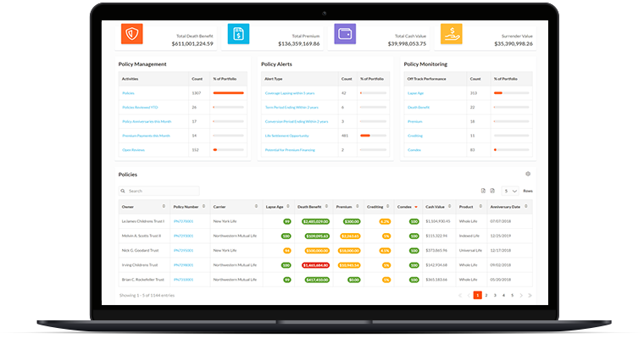Image resolution: width=644 pixels, height=339 pixels.
Task: Go to page 2 of policies
Action: coord(486,295)
